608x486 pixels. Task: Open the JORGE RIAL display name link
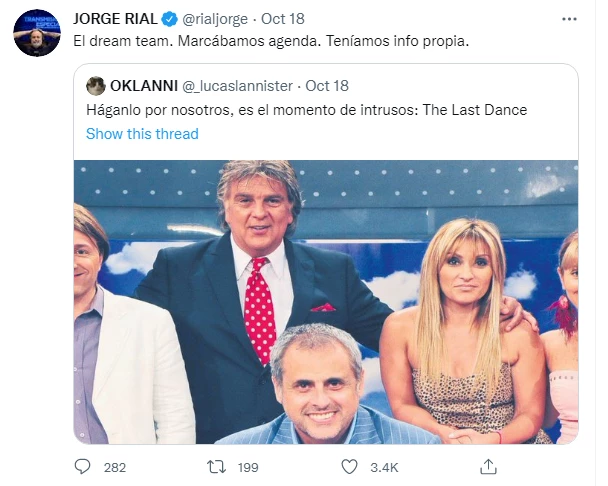[x=114, y=19]
